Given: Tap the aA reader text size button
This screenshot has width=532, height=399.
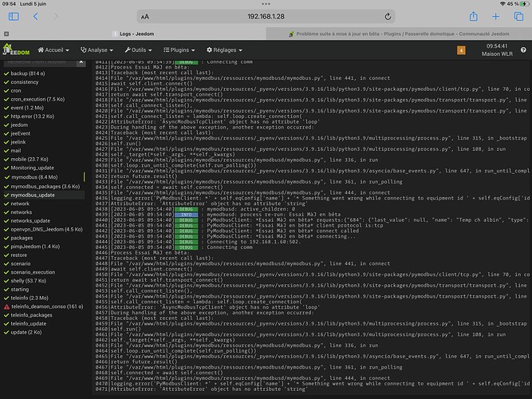Looking at the screenshot, I should pyautogui.click(x=144, y=17).
